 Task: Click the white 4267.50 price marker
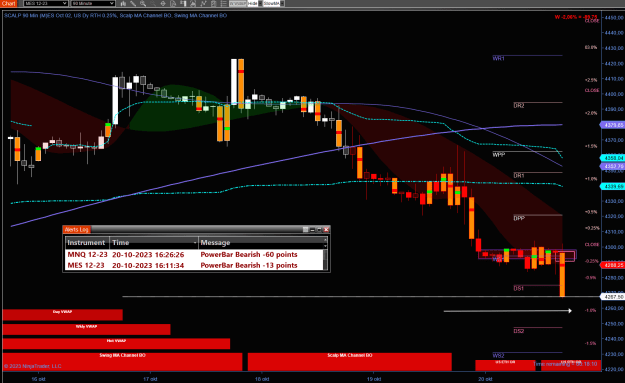613,297
